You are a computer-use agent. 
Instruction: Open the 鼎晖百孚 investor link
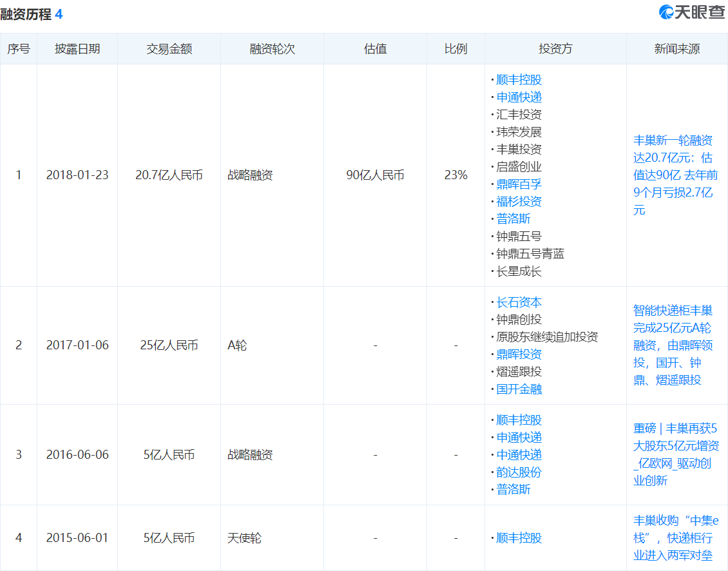[519, 184]
